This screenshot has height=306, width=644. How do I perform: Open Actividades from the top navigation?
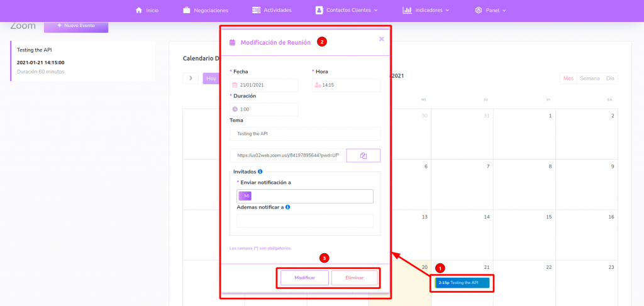(x=272, y=10)
